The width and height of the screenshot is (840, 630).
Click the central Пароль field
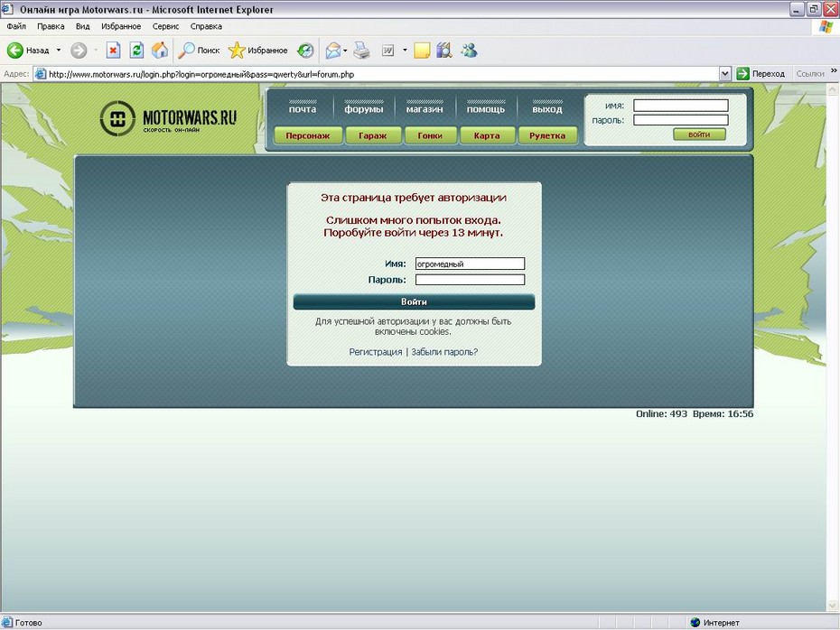[470, 280]
